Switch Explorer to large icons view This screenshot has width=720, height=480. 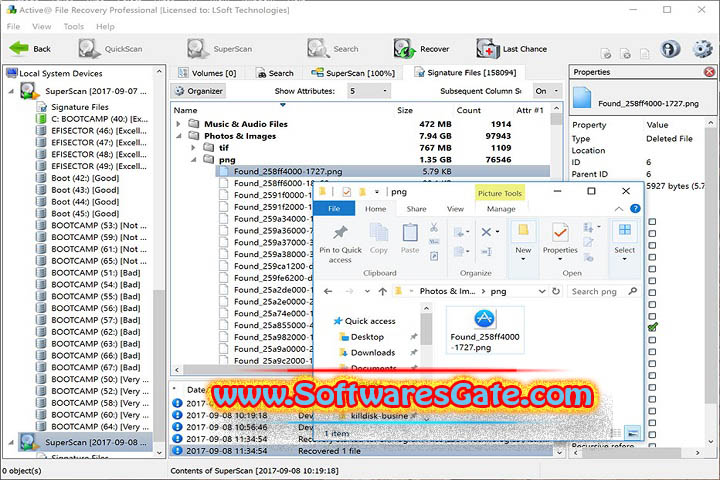(632, 433)
